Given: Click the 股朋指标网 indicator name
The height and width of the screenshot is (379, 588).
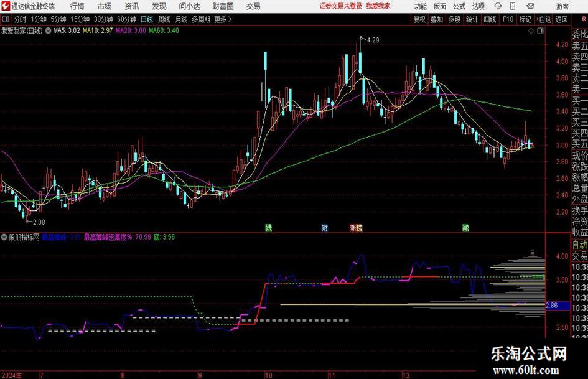Looking at the screenshot, I should coord(24,237).
